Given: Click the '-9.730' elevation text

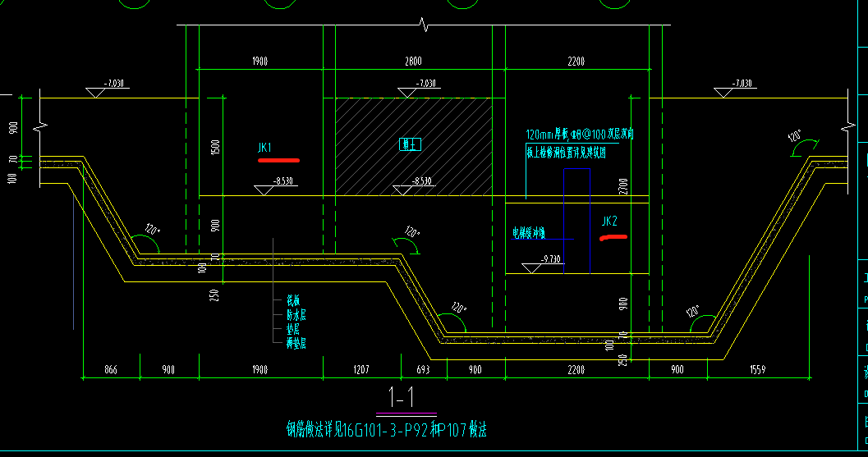Looking at the screenshot, I should click(x=551, y=259).
